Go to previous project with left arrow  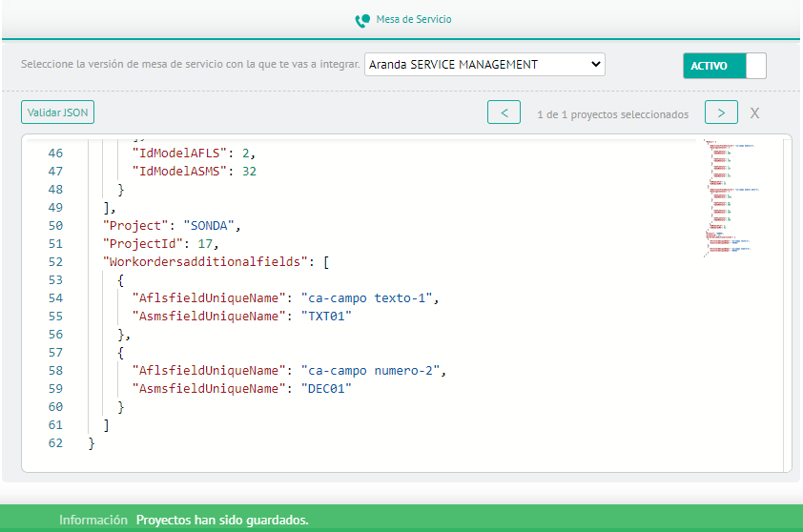[x=504, y=113]
